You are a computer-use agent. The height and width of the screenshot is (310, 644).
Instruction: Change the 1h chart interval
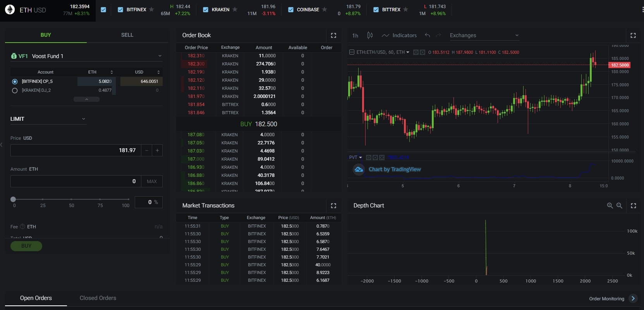click(355, 36)
